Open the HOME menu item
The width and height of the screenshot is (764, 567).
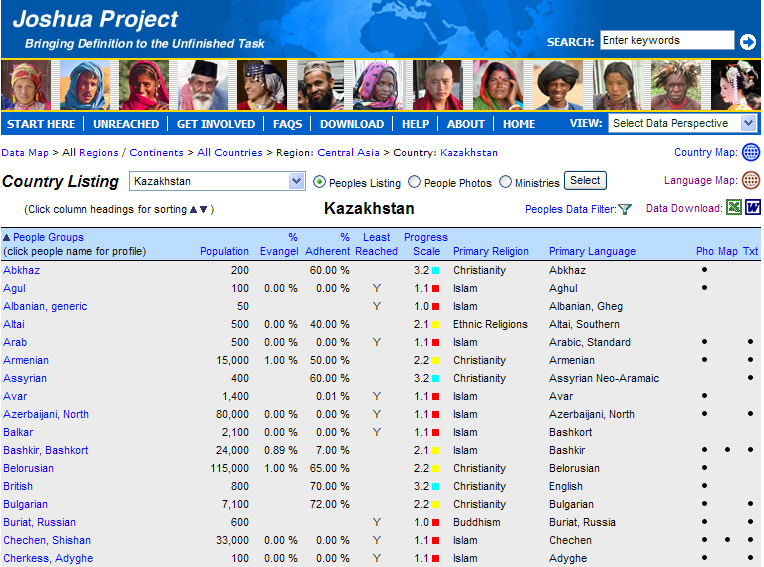[x=519, y=124]
